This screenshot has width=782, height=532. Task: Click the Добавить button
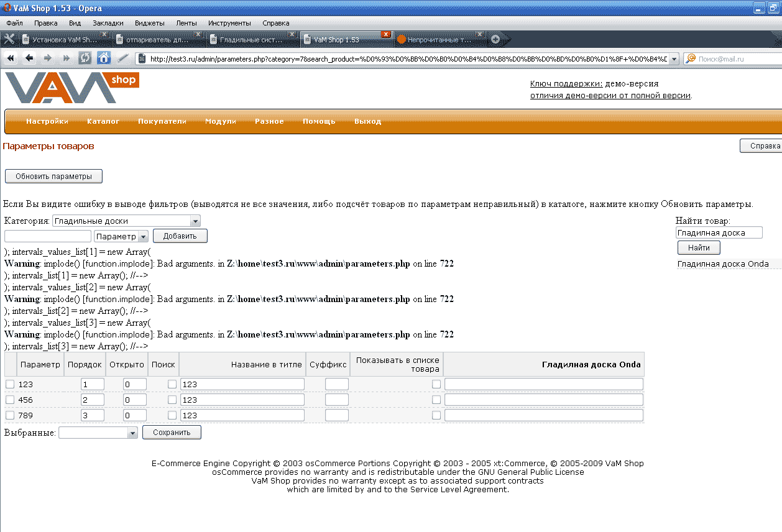coord(180,236)
